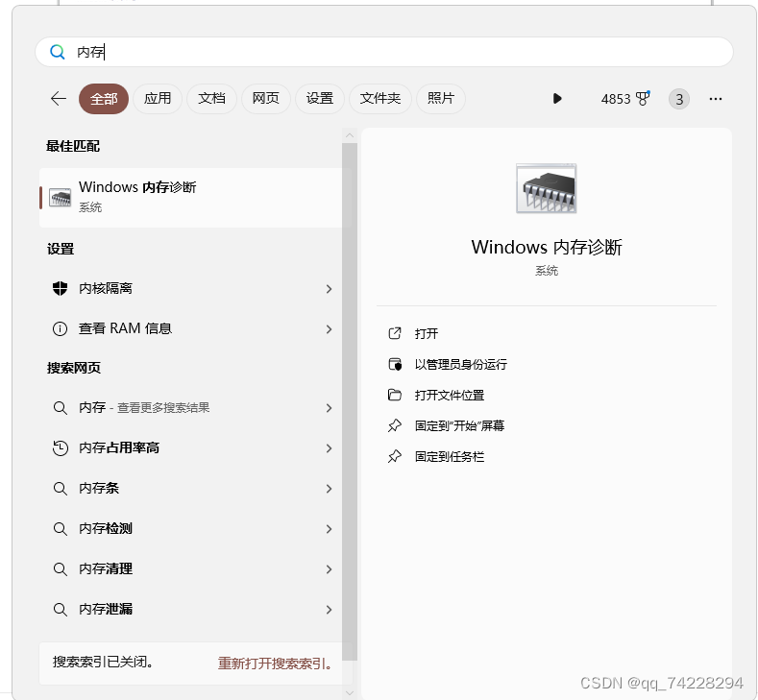Screen dimensions: 758x700
Task: Go back using the left arrow
Action: 59,99
